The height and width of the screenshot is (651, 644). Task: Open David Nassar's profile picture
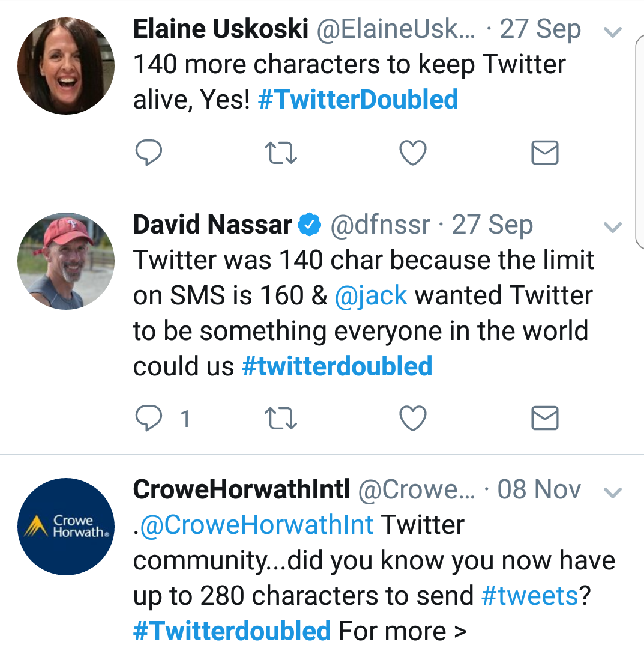pos(66,261)
